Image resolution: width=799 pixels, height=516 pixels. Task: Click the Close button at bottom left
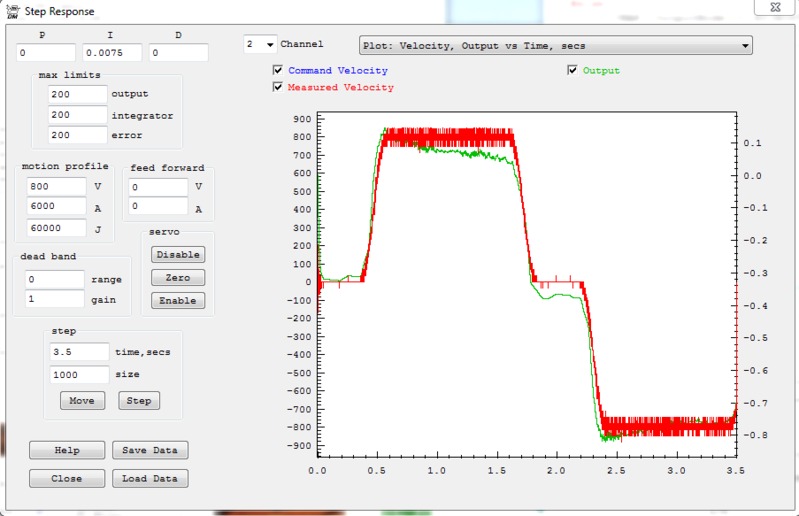click(67, 479)
